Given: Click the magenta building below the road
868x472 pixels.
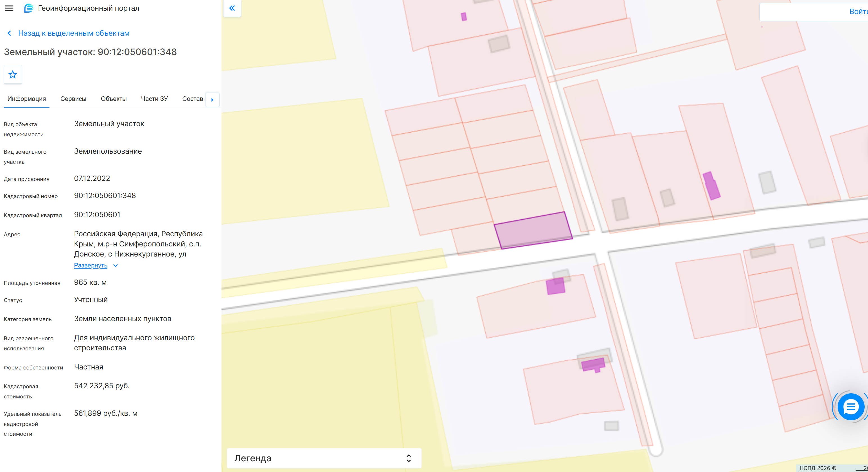Looking at the screenshot, I should tap(555, 286).
